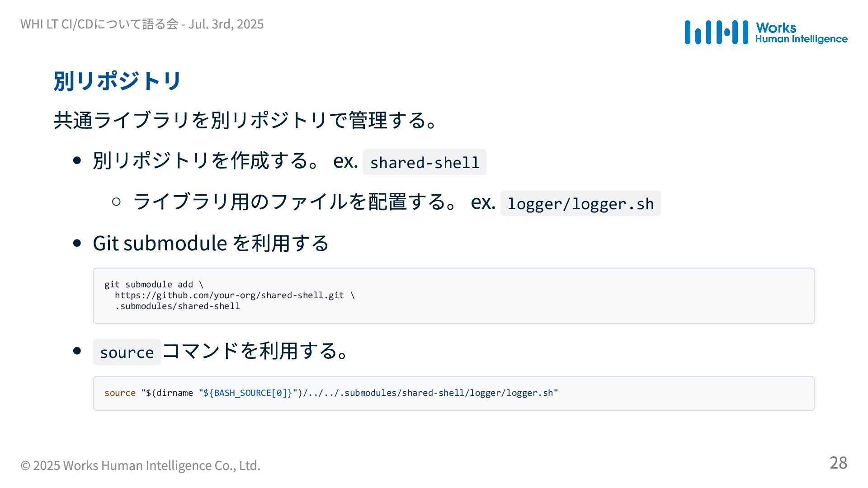The height and width of the screenshot is (488, 868).
Task: Select the logger/logger.sh inline code
Action: (x=580, y=203)
